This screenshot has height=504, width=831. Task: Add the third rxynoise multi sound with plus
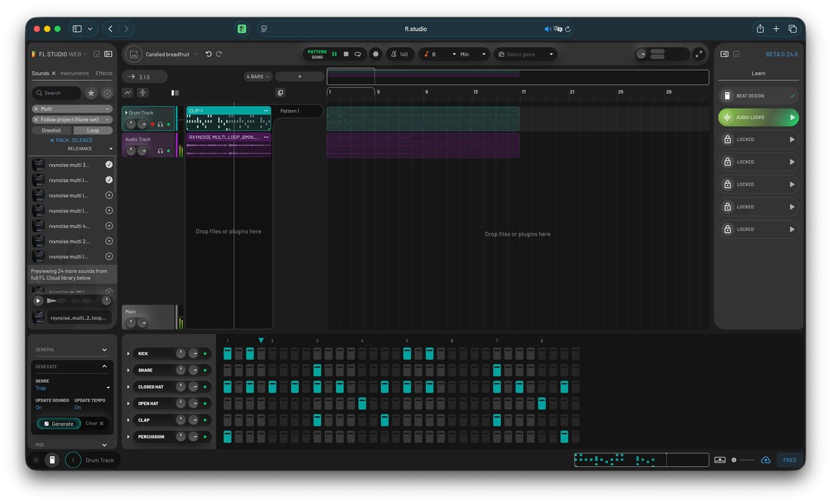(x=109, y=195)
